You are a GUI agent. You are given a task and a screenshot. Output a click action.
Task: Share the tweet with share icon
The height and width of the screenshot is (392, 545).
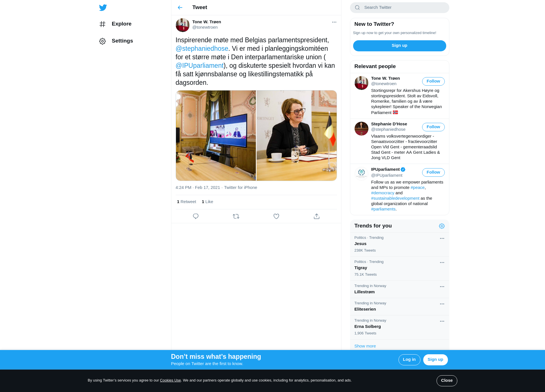pos(316,216)
